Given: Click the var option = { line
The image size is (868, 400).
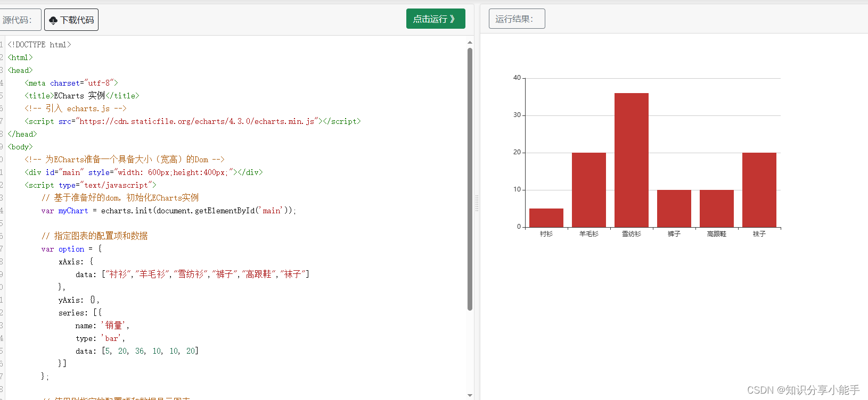Looking at the screenshot, I should point(71,249).
